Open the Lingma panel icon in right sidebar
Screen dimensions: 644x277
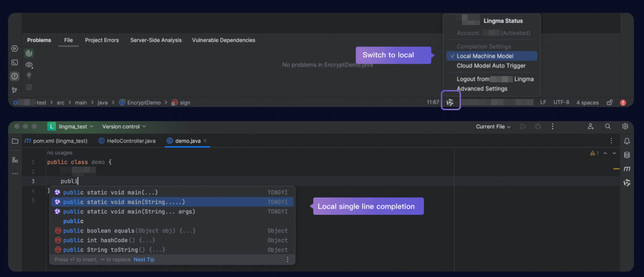627,183
